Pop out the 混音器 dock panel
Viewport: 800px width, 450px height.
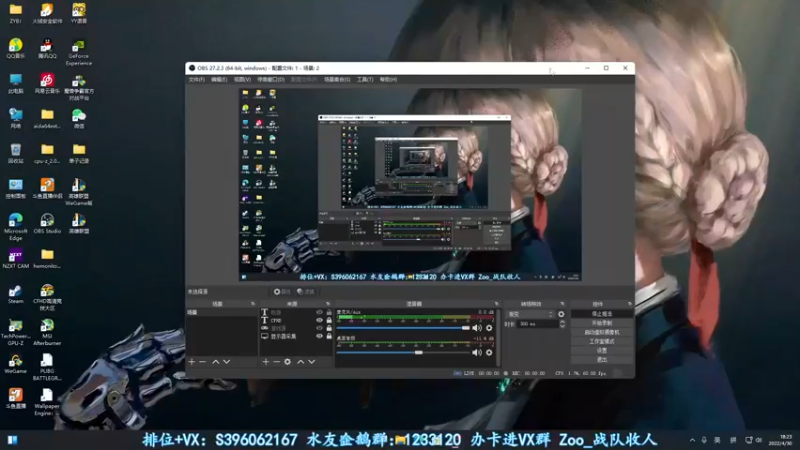pos(496,304)
